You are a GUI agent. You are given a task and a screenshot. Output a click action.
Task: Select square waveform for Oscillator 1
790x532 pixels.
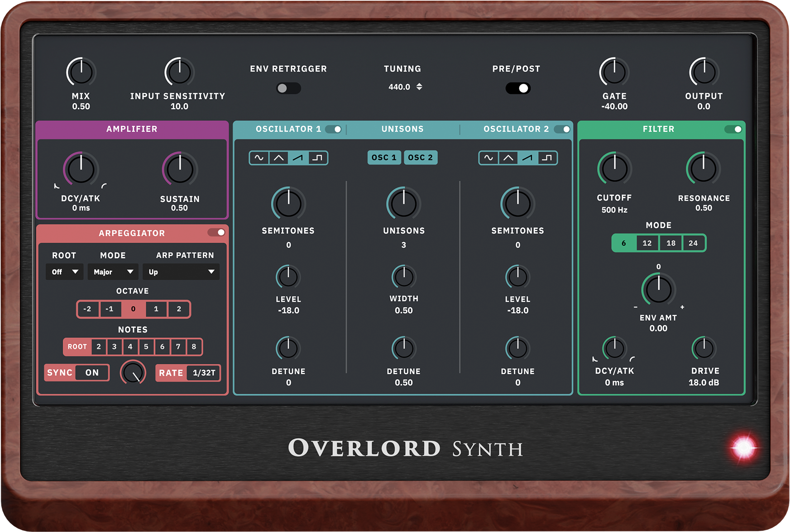pyautogui.click(x=318, y=158)
